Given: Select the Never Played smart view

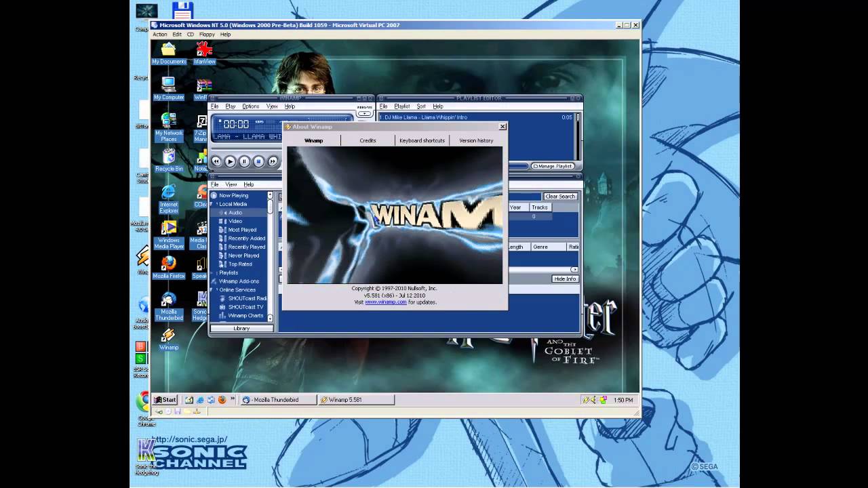Looking at the screenshot, I should pos(243,256).
